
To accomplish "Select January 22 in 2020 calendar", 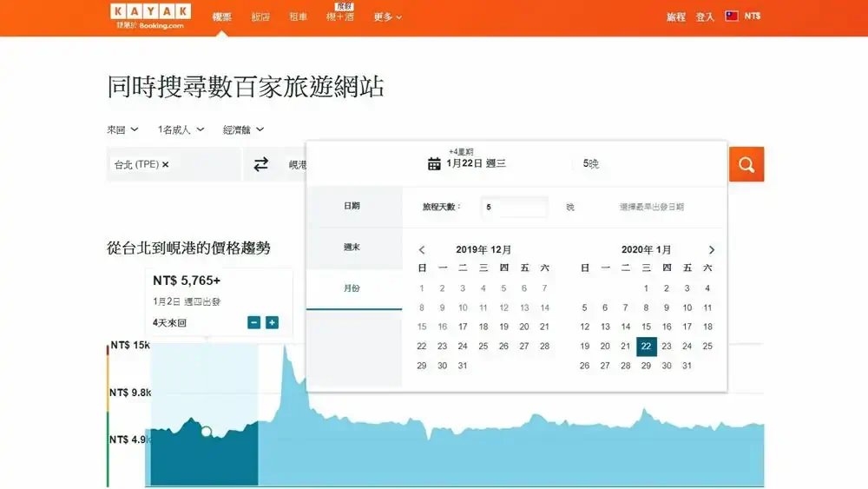I will 646,347.
